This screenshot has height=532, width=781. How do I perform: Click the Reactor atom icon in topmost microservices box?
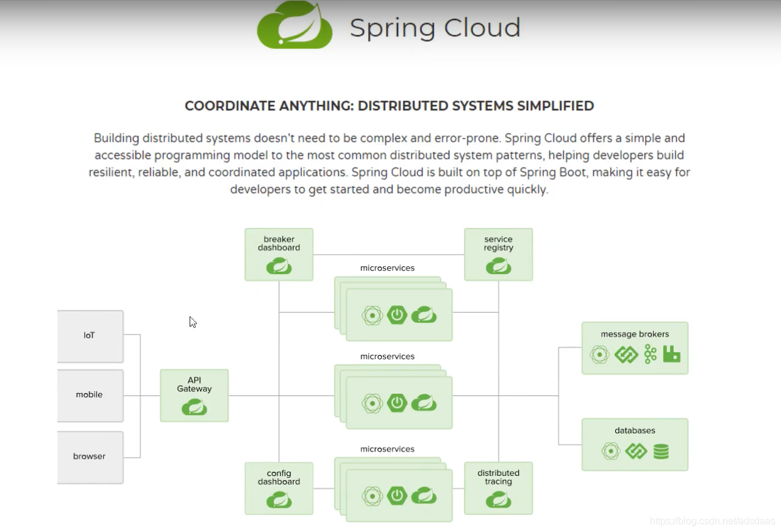point(372,315)
